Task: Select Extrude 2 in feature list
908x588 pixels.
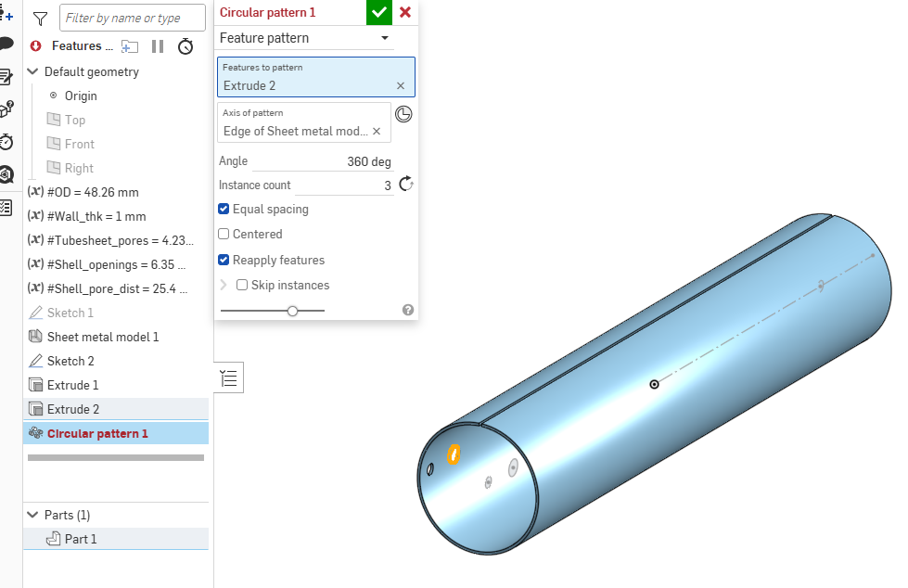Action: click(x=116, y=409)
